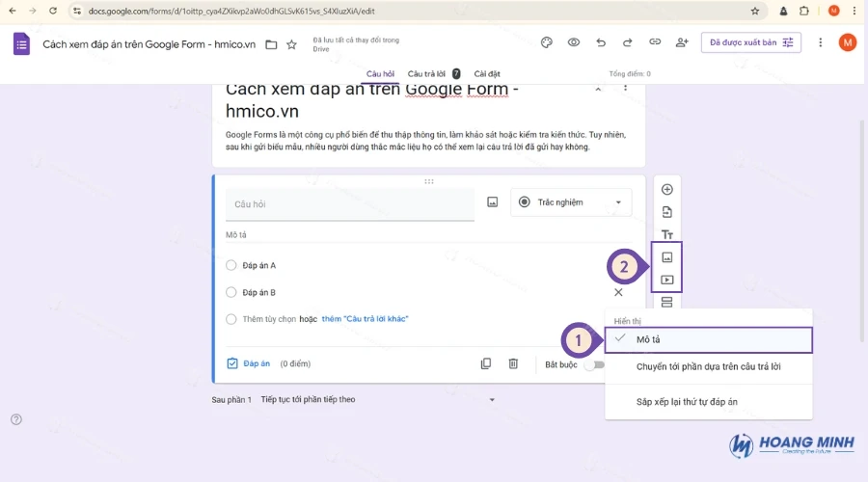Redo the last change
This screenshot has width=868, height=482.
click(627, 42)
